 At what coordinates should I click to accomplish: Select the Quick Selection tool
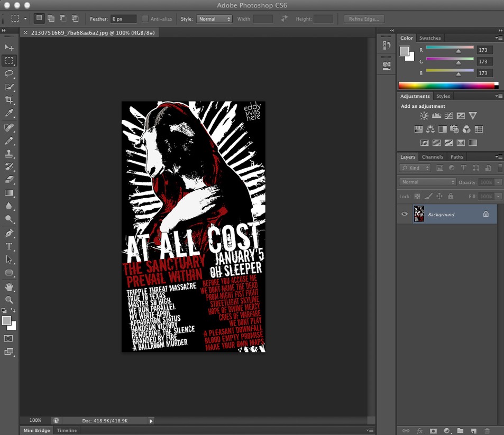pos(9,87)
